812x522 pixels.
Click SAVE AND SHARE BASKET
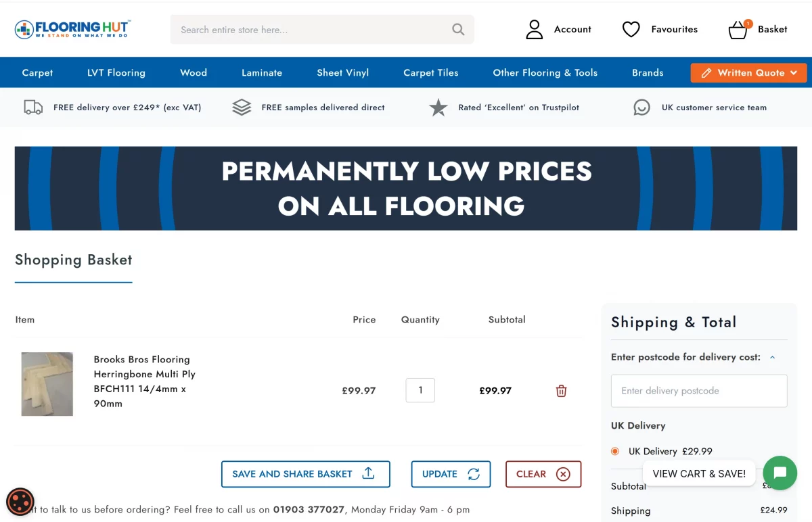[305, 474]
